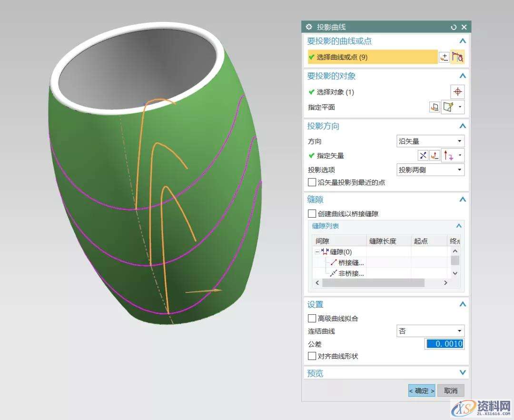Click the 公差 tolerance input field
This screenshot has width=514, height=420.
445,344
